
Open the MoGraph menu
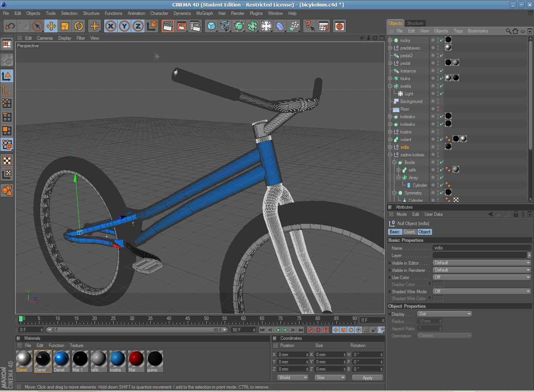click(204, 13)
